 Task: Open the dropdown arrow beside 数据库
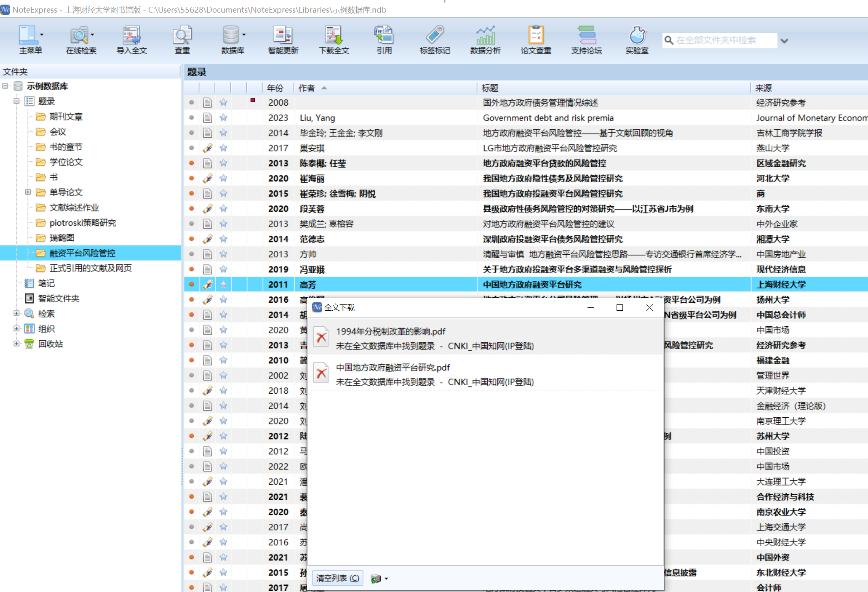pyautogui.click(x=244, y=35)
